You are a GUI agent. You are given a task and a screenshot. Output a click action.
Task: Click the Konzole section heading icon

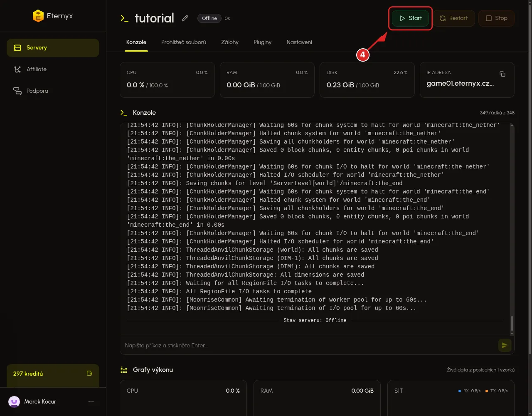click(124, 113)
